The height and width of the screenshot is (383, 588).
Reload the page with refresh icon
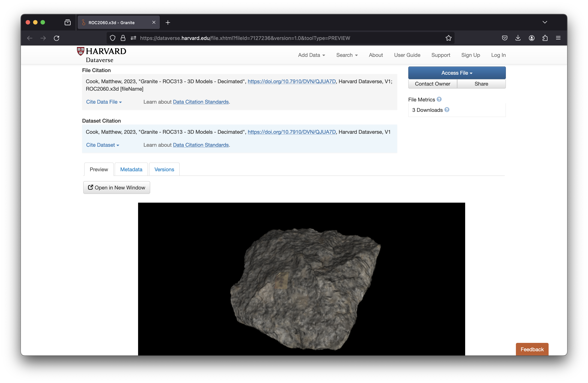pos(56,38)
